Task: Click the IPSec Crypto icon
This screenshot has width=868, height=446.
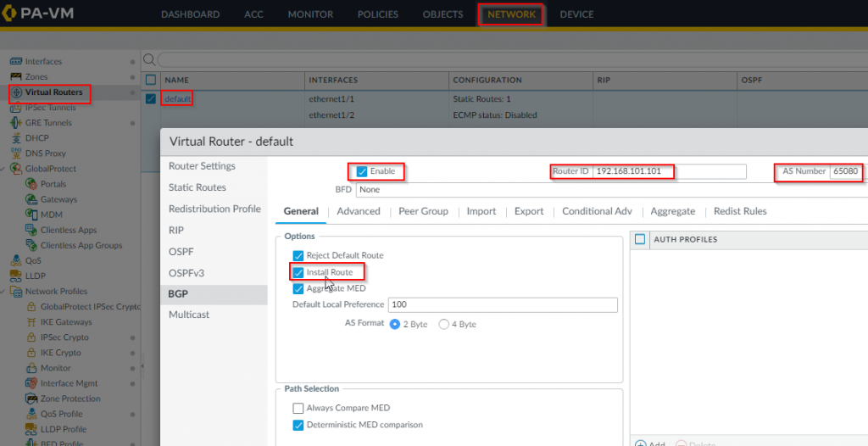Action: 31,337
